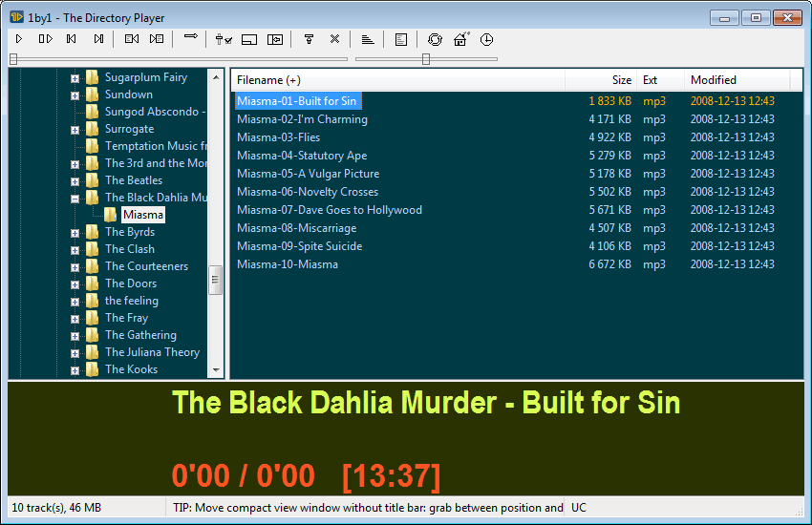Click the shuffle crossed-arrows icon
The height and width of the screenshot is (525, 812).
(x=334, y=39)
